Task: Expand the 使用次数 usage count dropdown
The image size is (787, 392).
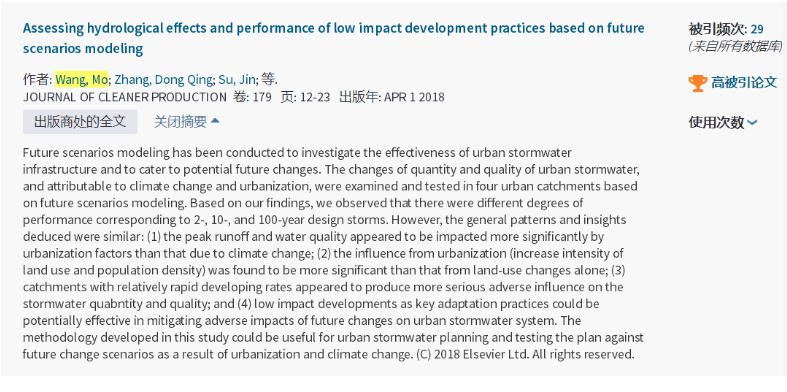Action: (x=723, y=122)
